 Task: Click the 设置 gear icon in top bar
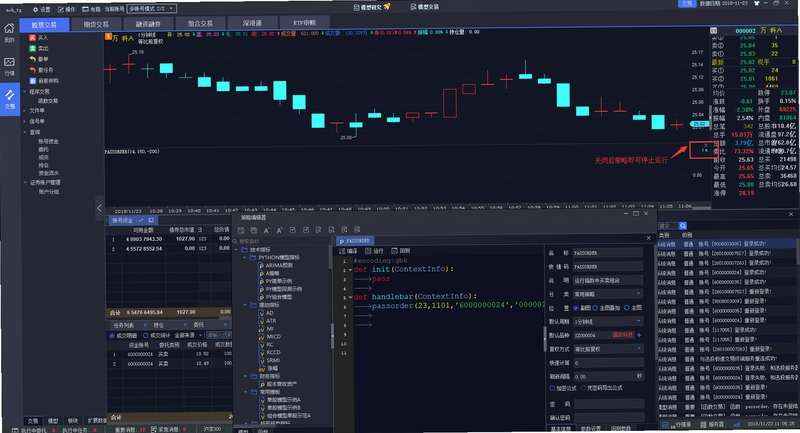(35, 9)
